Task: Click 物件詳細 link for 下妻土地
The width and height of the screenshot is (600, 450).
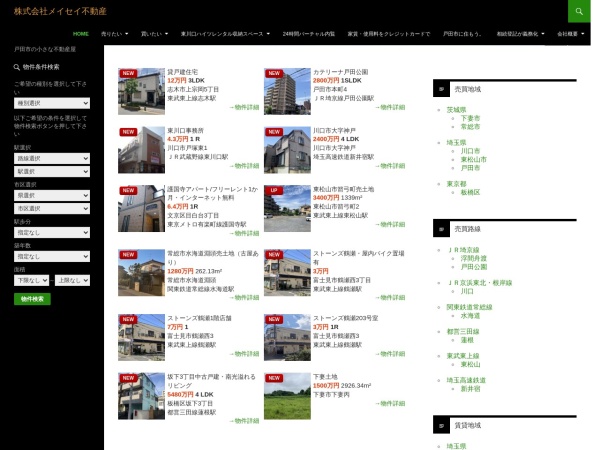Action: click(x=390, y=403)
